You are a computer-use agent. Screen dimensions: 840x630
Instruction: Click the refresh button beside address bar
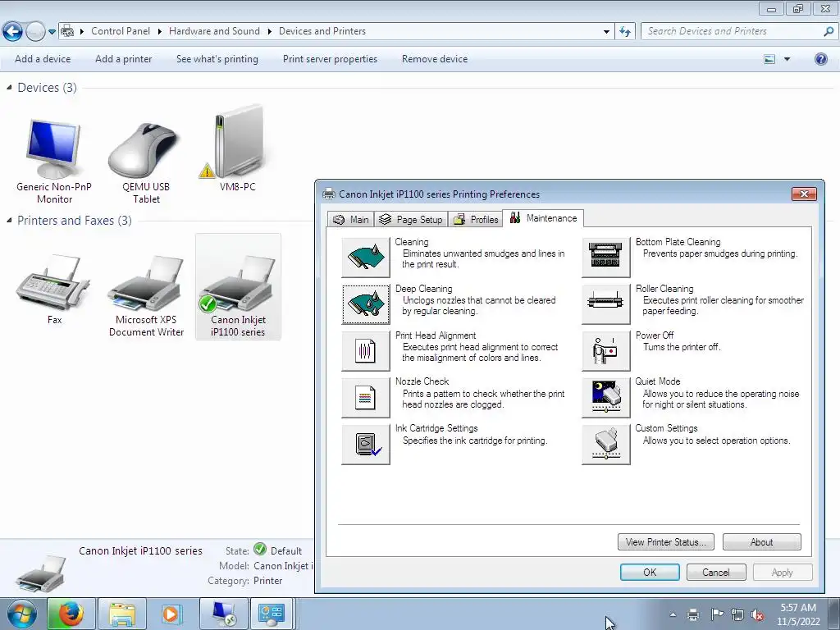coord(624,32)
